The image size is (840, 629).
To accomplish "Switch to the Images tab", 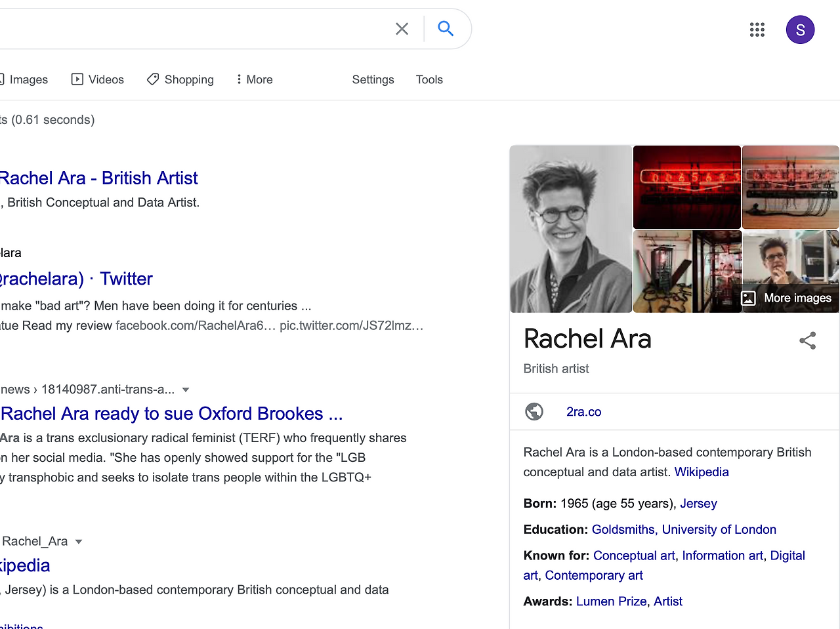I will tap(24, 79).
